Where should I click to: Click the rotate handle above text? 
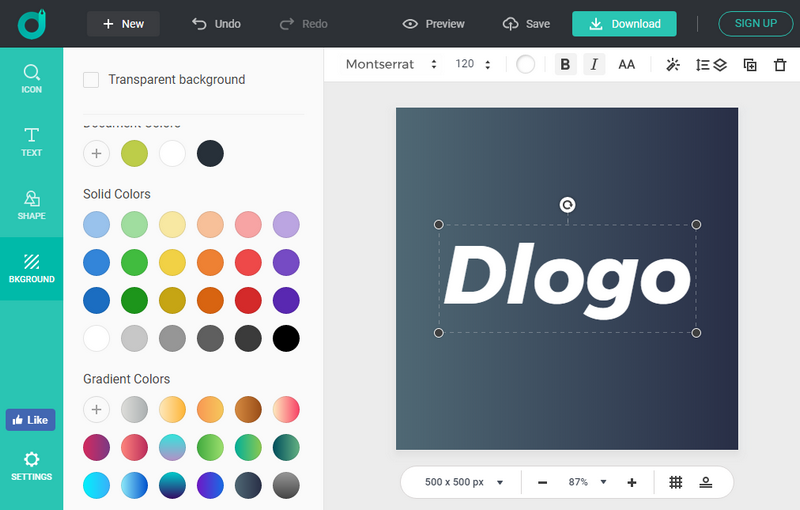[x=567, y=205]
